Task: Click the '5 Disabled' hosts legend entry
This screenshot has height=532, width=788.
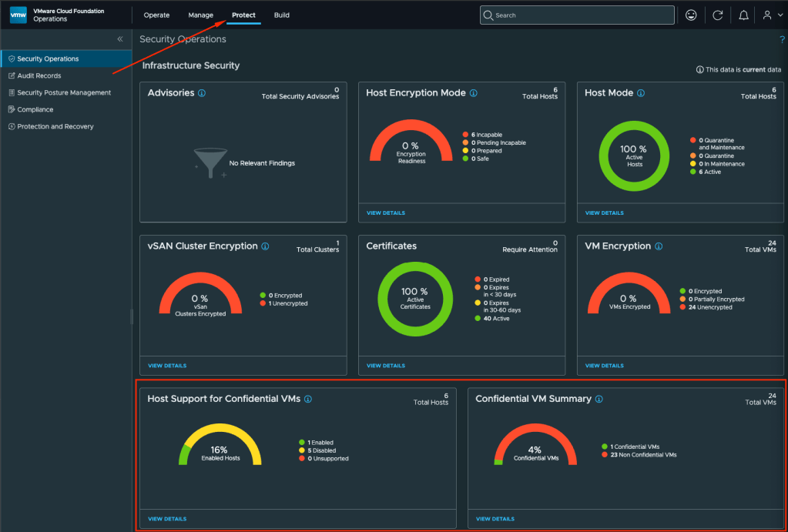Action: tap(317, 450)
